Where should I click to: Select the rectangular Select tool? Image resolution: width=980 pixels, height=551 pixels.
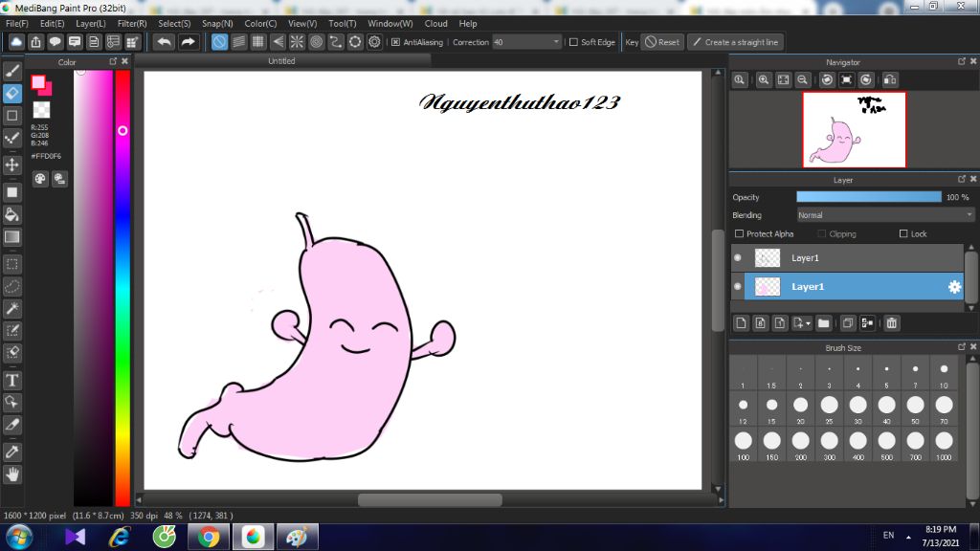tap(11, 264)
